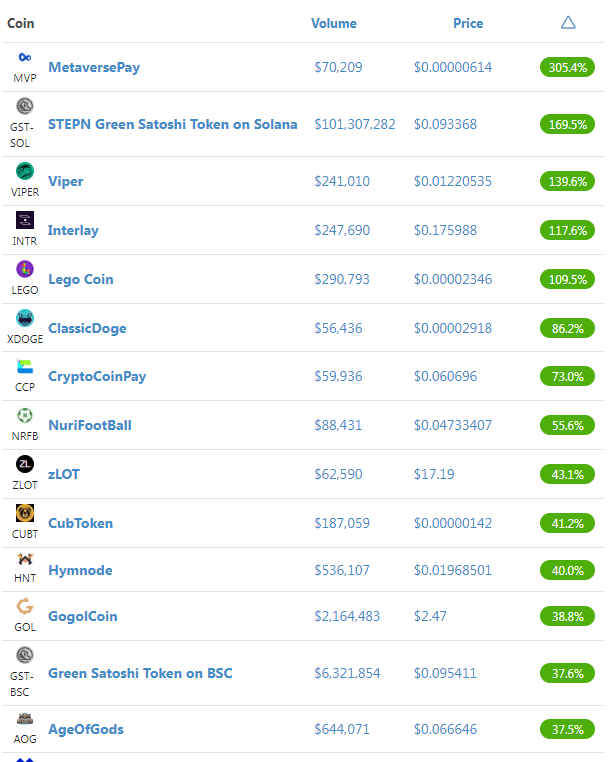
Task: Click the 305.4% green change badge
Action: click(567, 67)
